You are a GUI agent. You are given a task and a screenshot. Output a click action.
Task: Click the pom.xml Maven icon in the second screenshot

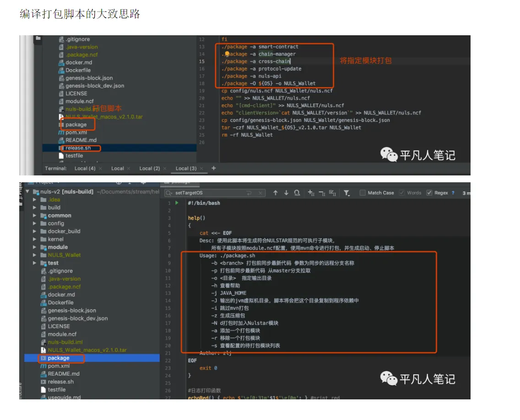[43, 366]
